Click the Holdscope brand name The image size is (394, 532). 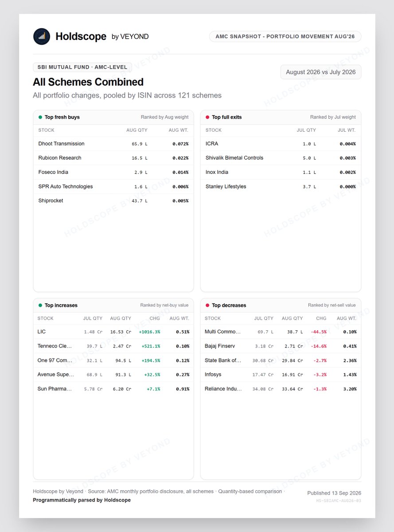(81, 36)
